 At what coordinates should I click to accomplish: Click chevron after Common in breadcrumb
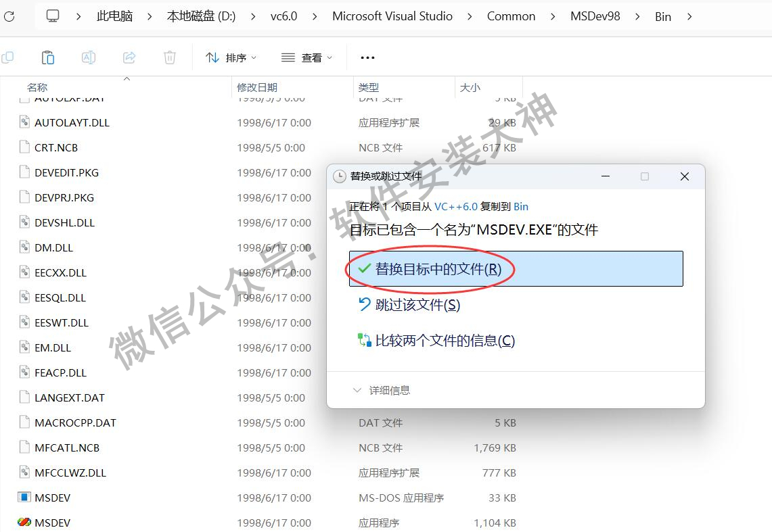[x=552, y=17]
